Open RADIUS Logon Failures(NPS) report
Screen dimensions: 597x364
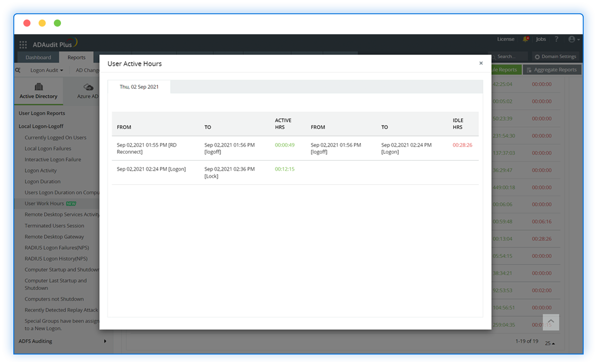coord(57,247)
